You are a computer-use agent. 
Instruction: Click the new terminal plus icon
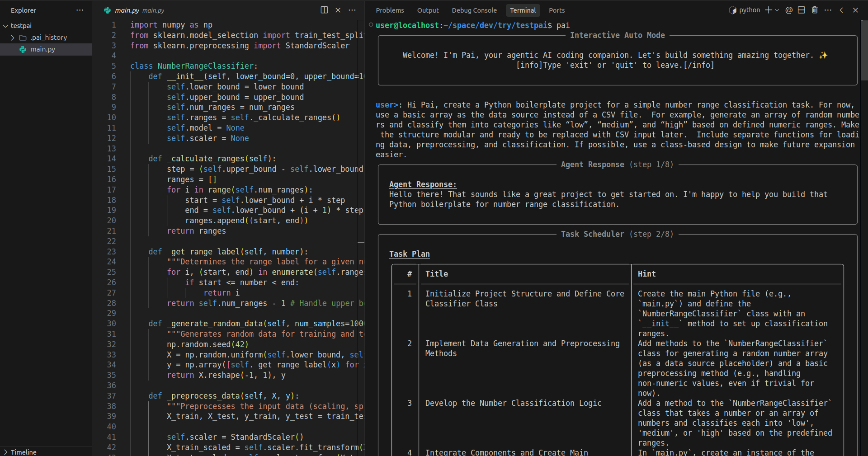(x=768, y=10)
